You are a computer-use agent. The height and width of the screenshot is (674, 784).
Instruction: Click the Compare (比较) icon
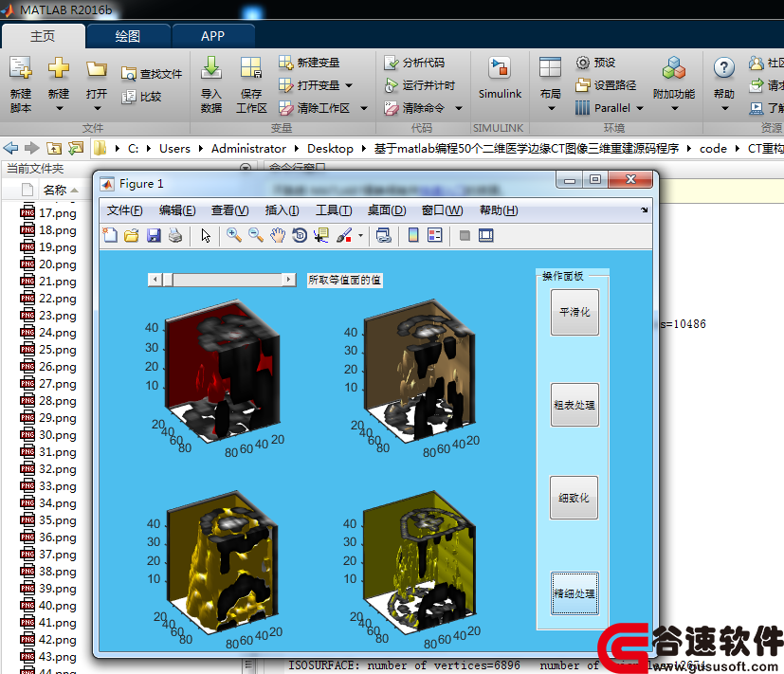point(129,97)
